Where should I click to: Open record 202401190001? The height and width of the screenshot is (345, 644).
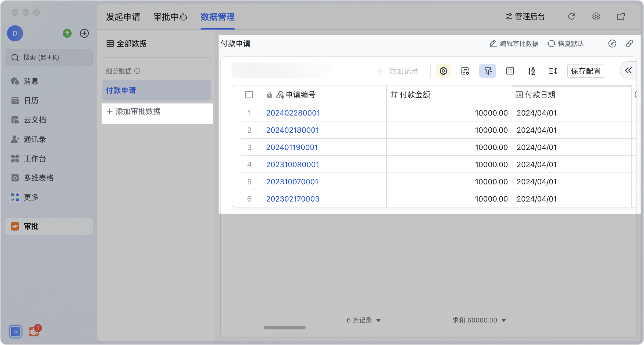(x=292, y=147)
